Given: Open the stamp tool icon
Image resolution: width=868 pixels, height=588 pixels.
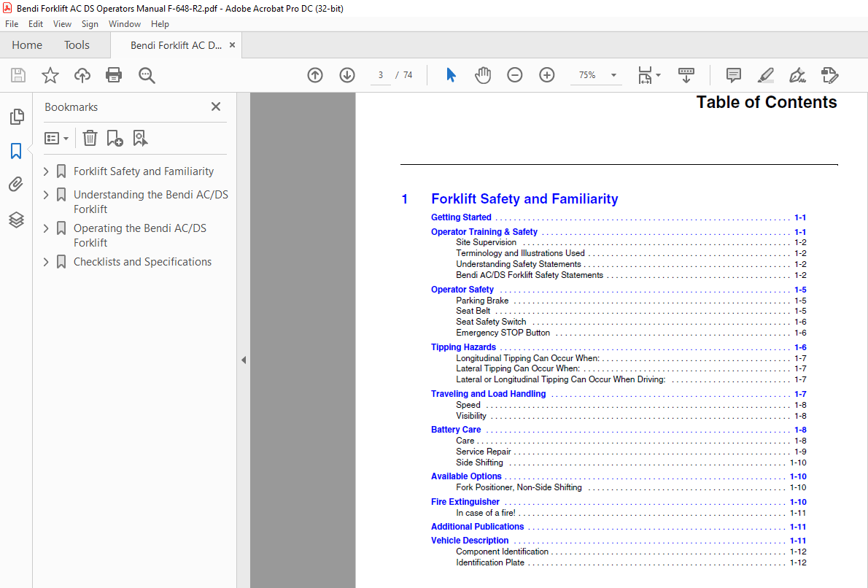Looking at the screenshot, I should [x=830, y=74].
